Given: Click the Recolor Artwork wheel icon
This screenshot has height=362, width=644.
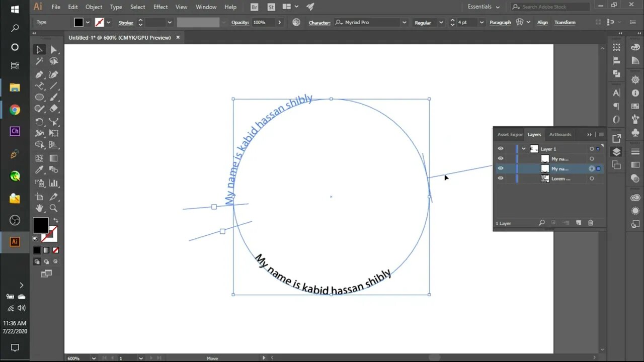Looking at the screenshot, I should point(296,22).
